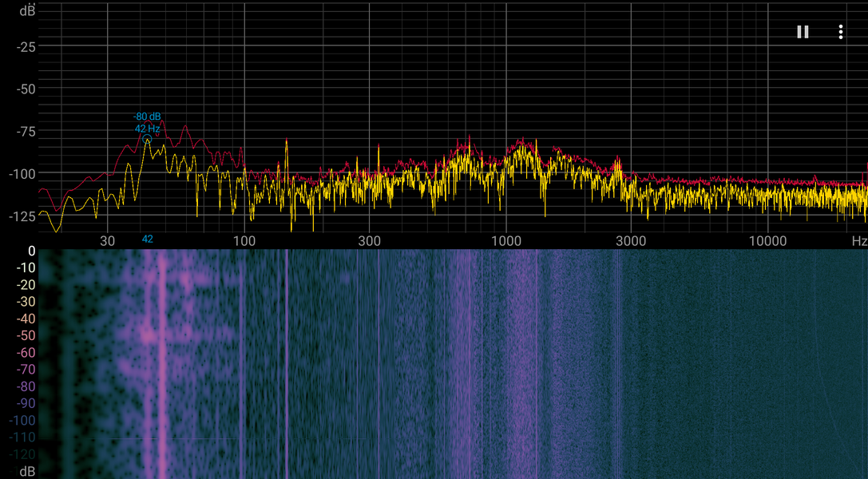
Task: Click the '10000' frequency axis label
Action: 768,241
